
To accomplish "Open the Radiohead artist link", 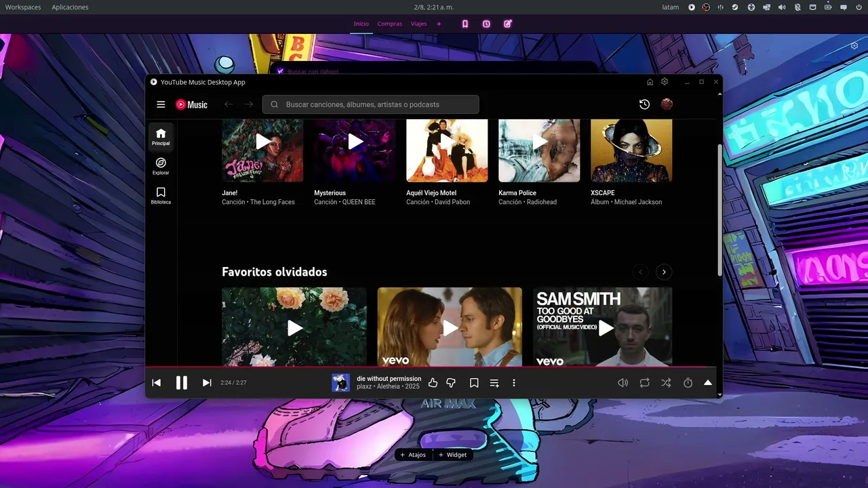I will pos(542,202).
